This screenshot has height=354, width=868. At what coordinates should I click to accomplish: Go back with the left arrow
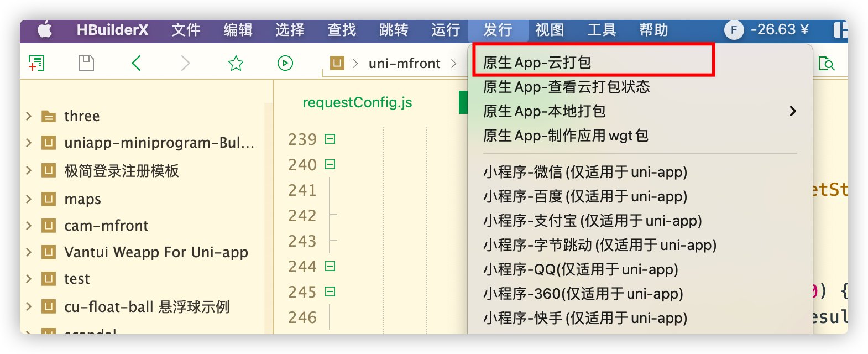point(136,63)
